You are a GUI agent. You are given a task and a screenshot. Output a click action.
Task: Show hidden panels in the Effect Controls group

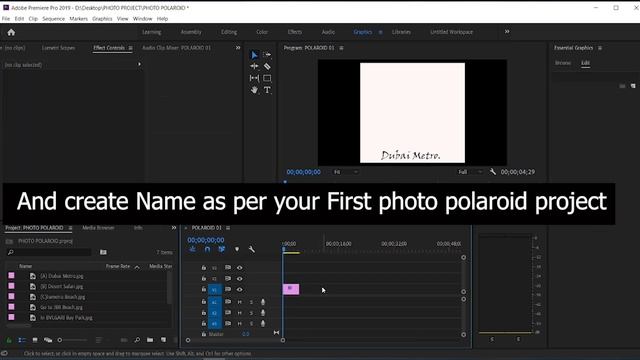tap(238, 48)
